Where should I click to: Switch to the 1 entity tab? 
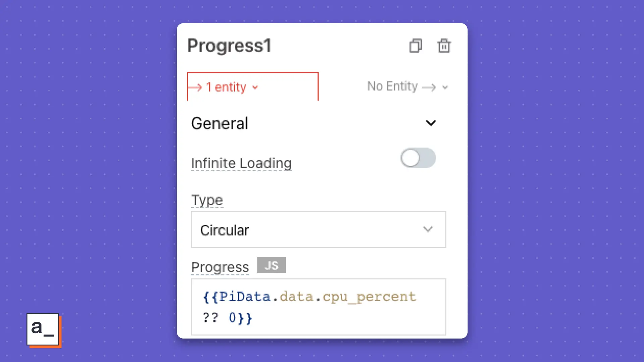tap(227, 87)
